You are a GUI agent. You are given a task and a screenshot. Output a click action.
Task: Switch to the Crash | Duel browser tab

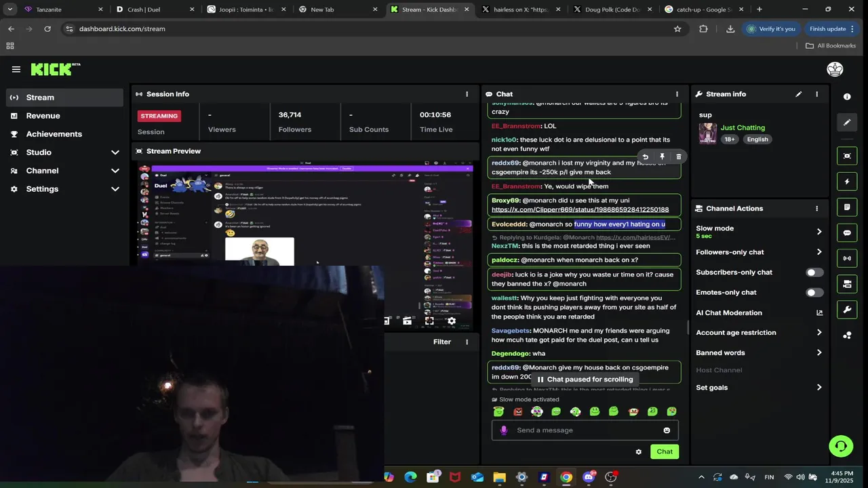click(155, 9)
